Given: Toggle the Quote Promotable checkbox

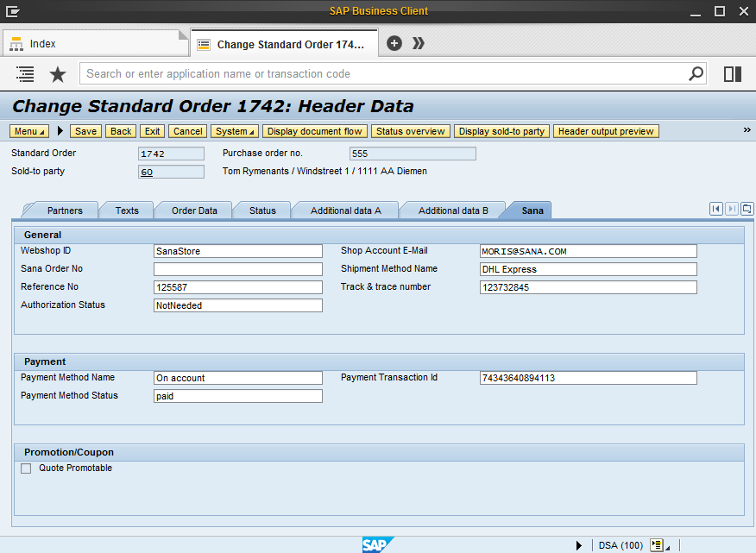Looking at the screenshot, I should coord(25,468).
